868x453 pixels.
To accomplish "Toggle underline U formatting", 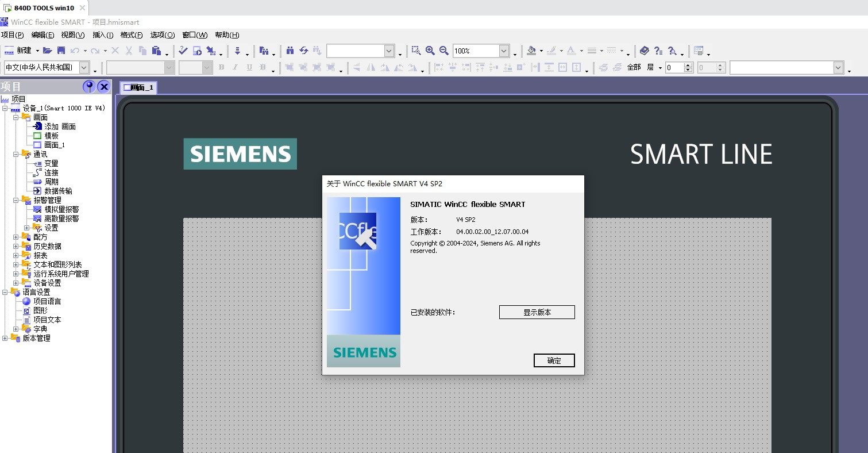I will 249,67.
